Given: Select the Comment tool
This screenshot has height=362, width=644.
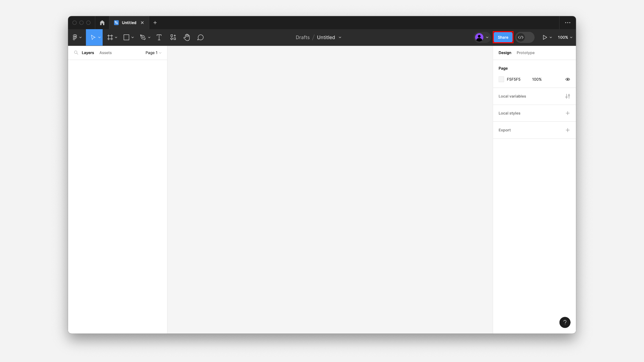Looking at the screenshot, I should tap(201, 38).
